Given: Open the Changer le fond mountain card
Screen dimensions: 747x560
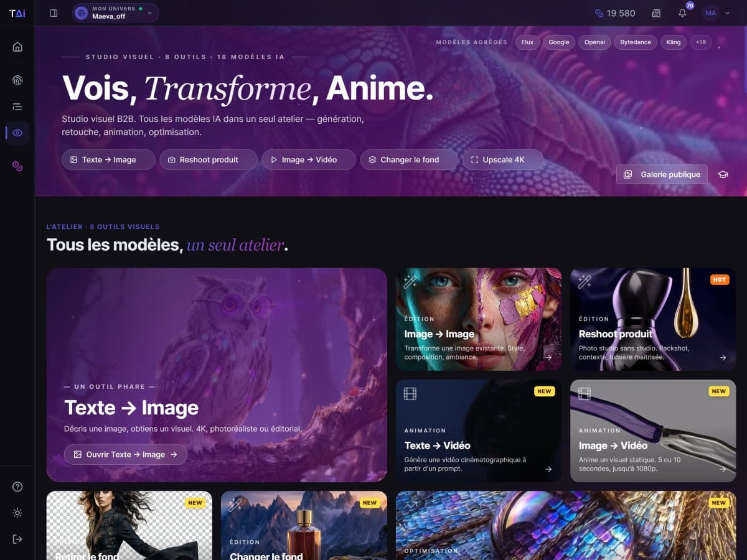Looking at the screenshot, I should (x=304, y=526).
